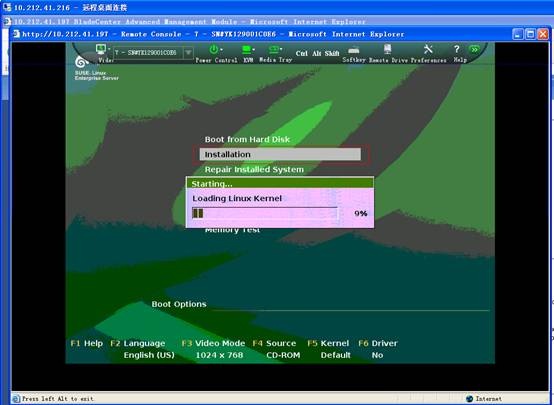
Task: Open the KVM owner icon
Action: click(246, 49)
